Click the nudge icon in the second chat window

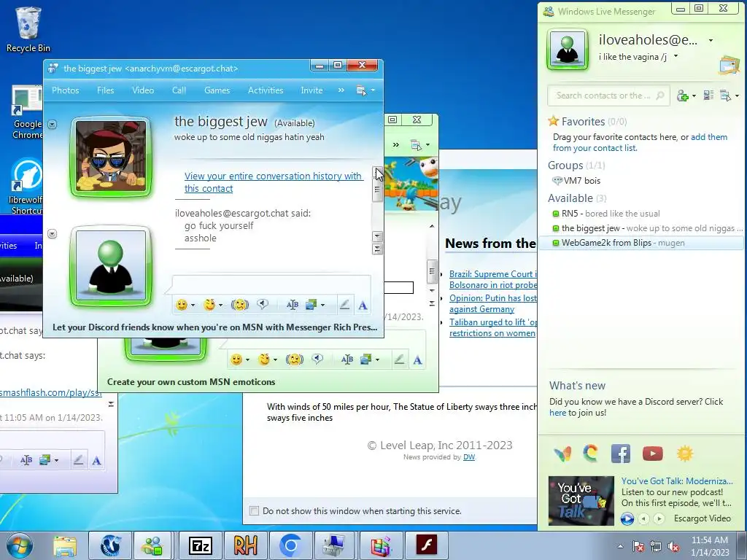pyautogui.click(x=295, y=359)
